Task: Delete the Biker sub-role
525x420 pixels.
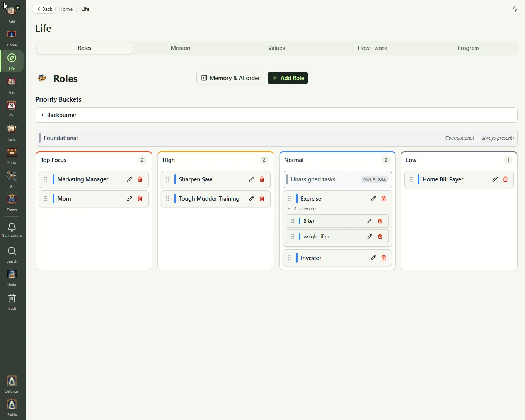Action: pos(380,221)
